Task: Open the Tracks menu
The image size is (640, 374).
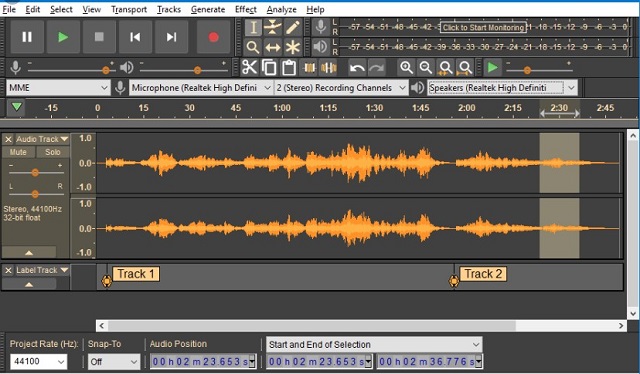Action: 169,9
